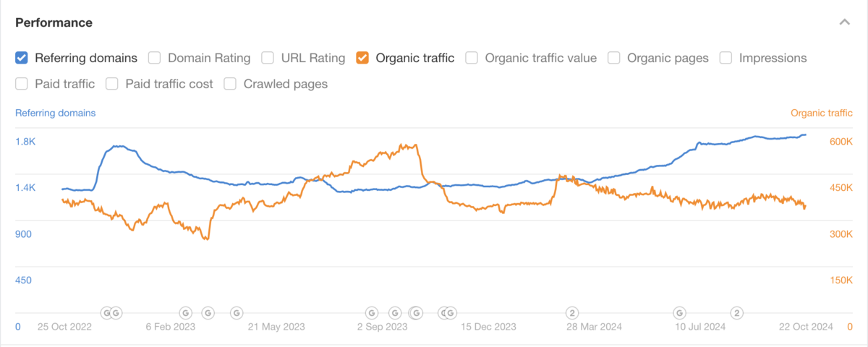
Task: Tick the URL Rating checkbox
Action: tap(268, 58)
